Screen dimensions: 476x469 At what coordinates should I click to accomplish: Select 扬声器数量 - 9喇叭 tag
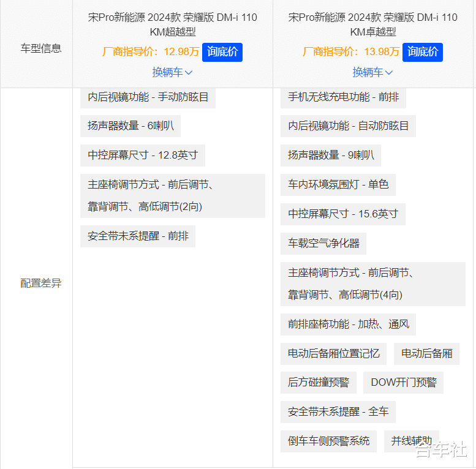point(331,156)
